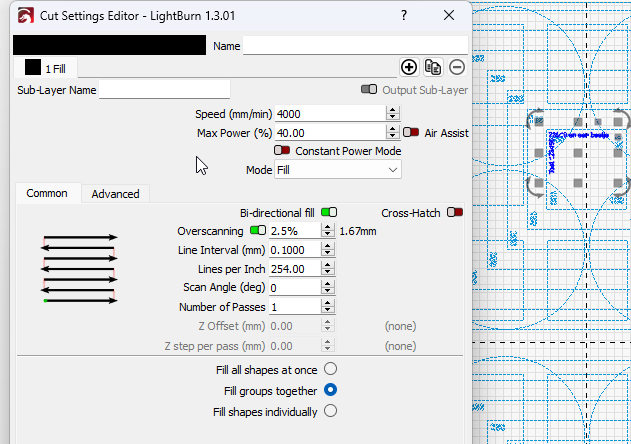
Task: Click the LightBurn logo in the title bar
Action: (x=26, y=16)
